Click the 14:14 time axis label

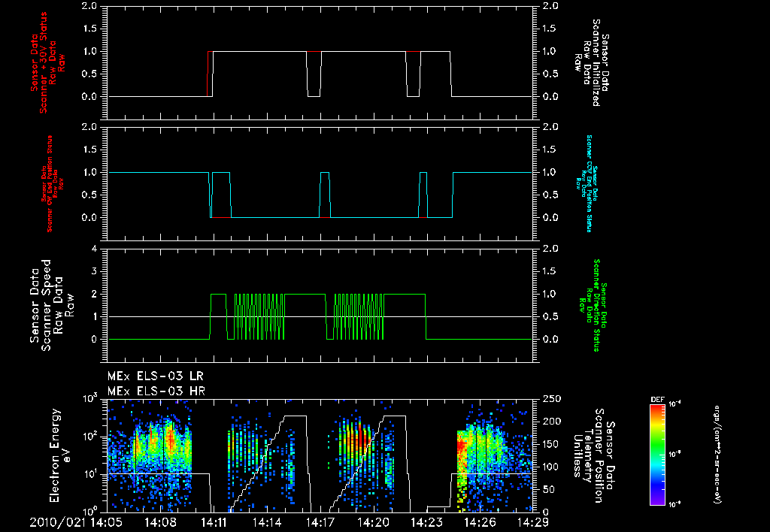pos(267,522)
